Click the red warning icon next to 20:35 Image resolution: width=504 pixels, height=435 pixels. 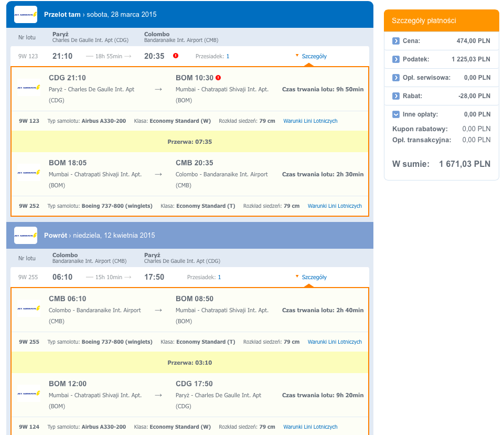point(176,56)
